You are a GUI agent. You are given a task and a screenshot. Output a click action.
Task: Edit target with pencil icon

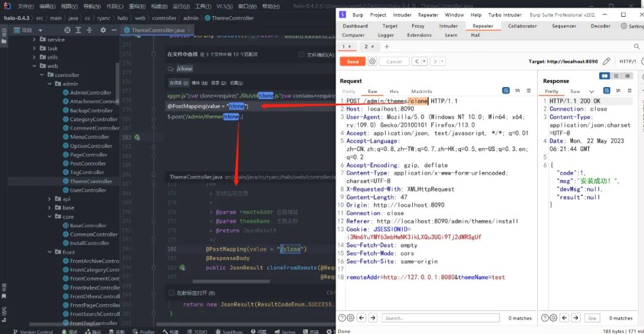pos(606,61)
